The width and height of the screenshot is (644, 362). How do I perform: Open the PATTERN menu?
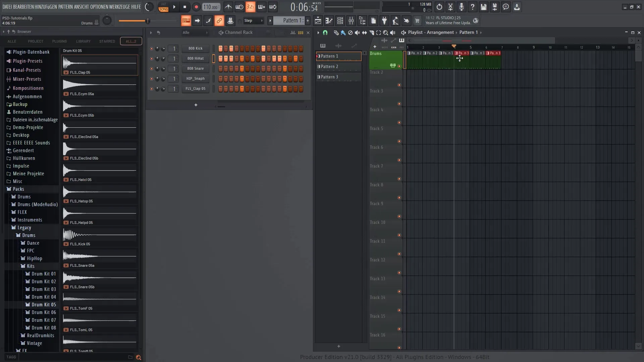click(65, 7)
